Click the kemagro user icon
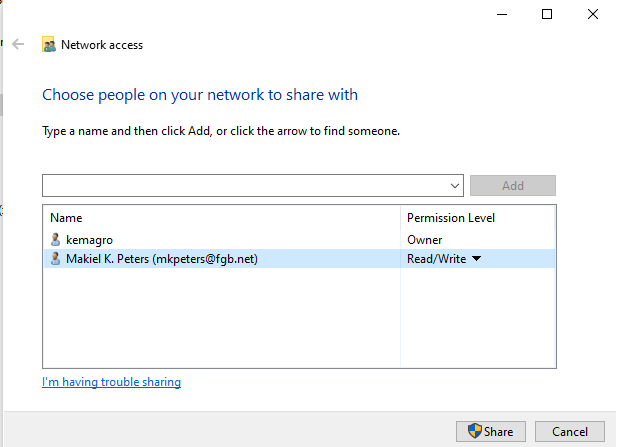617x447 pixels. 55,240
